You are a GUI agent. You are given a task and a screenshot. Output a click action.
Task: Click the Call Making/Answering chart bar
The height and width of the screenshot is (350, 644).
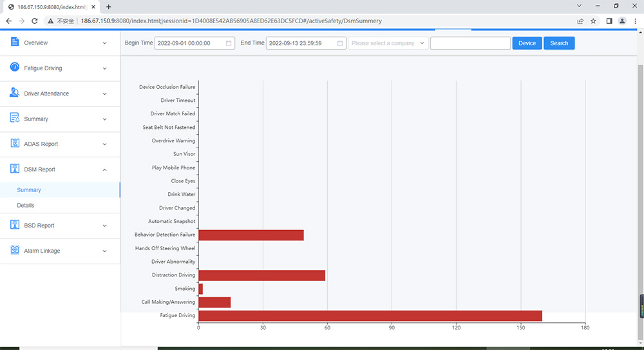[214, 302]
